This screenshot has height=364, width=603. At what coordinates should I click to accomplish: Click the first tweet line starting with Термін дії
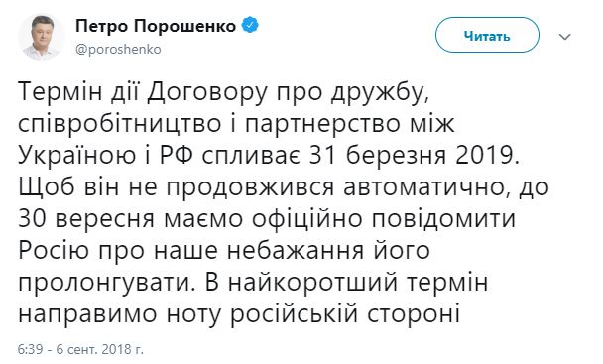coord(223,93)
